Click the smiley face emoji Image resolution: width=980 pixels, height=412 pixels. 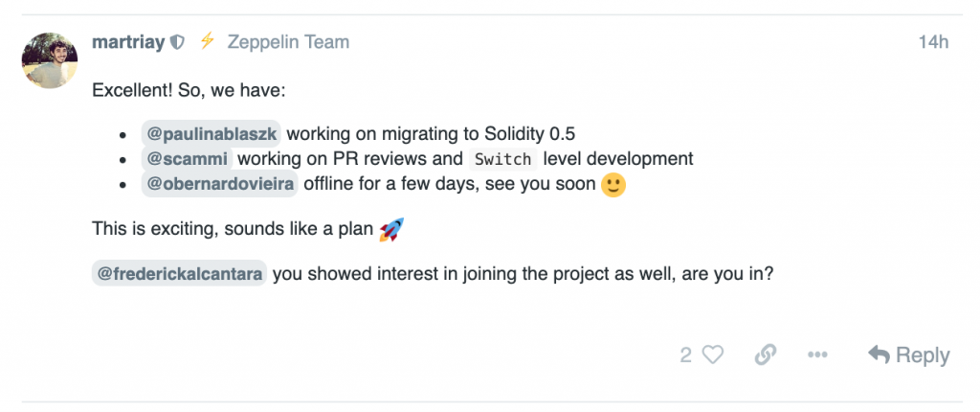(613, 186)
